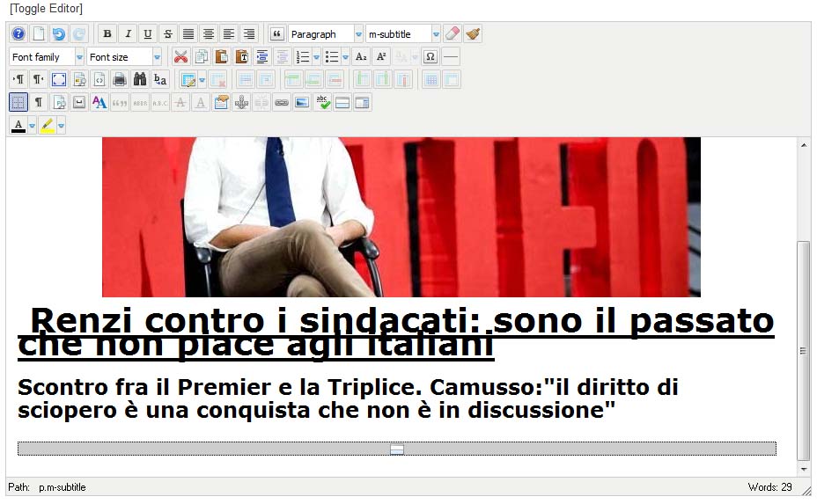Toggle visual aid grid button
This screenshot has width=817, height=504.
(18, 103)
